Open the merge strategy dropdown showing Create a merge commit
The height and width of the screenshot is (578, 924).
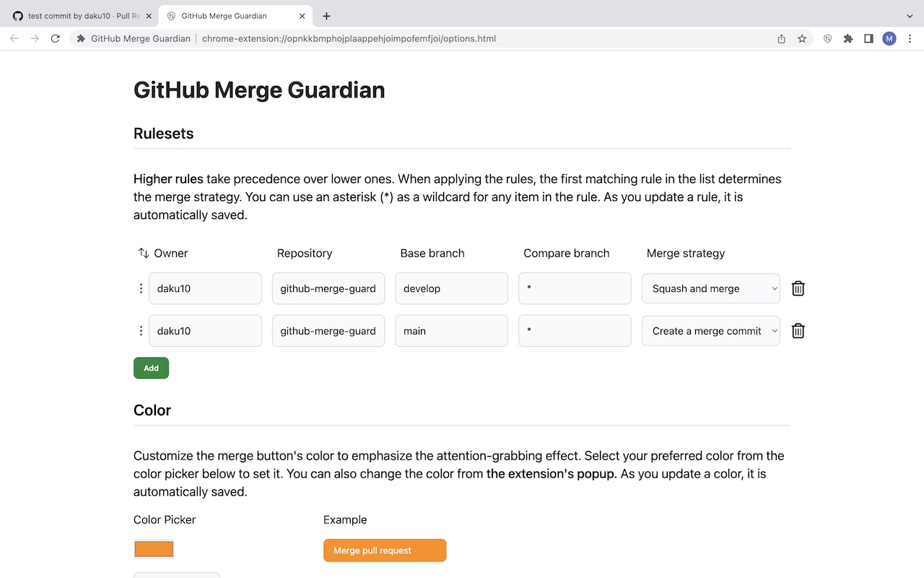(710, 330)
